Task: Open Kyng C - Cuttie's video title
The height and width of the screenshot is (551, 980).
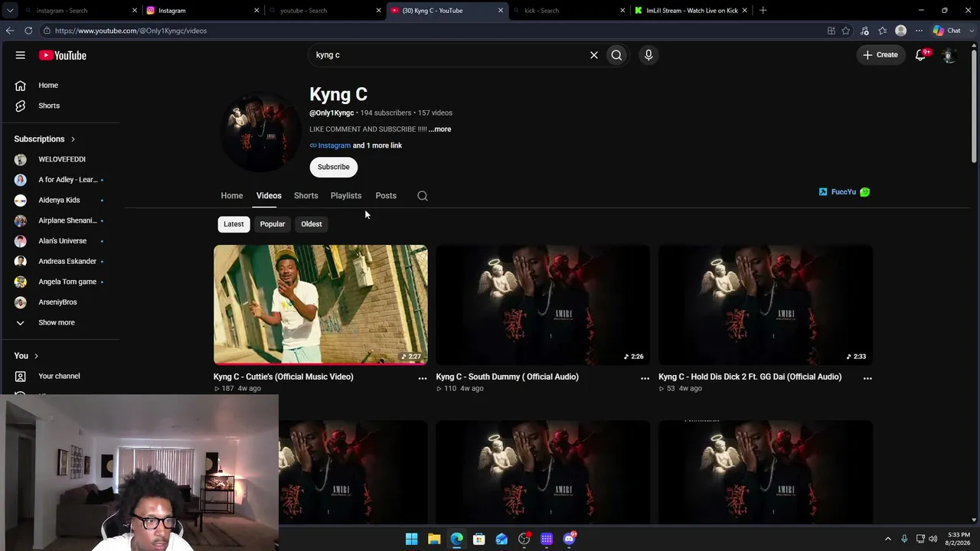Action: click(x=283, y=377)
